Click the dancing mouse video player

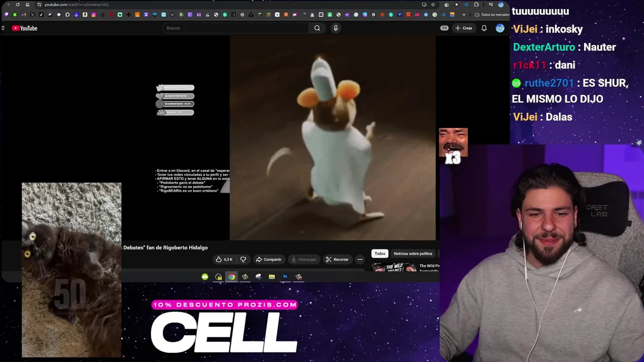coord(333,138)
